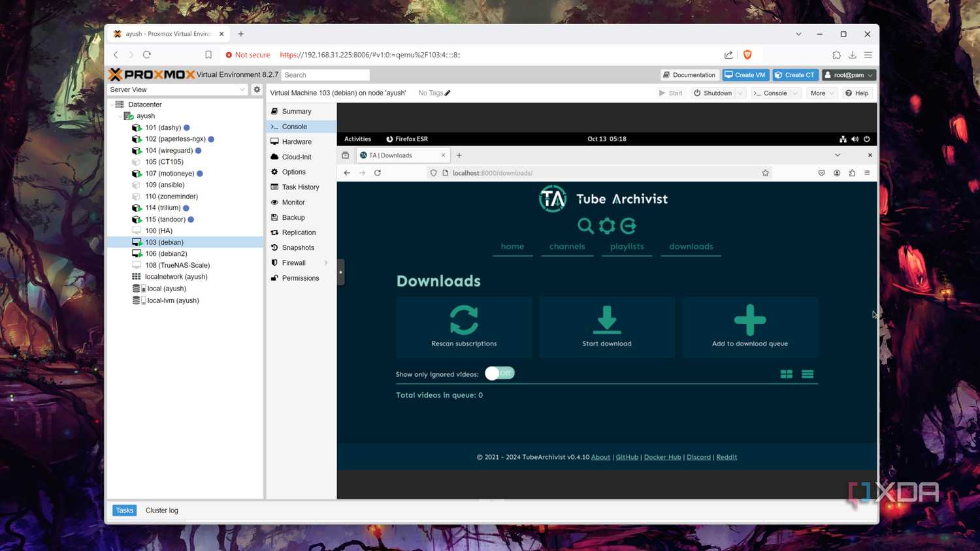Open outer browser extensions icon
Image resolution: width=980 pixels, height=551 pixels.
click(x=836, y=55)
